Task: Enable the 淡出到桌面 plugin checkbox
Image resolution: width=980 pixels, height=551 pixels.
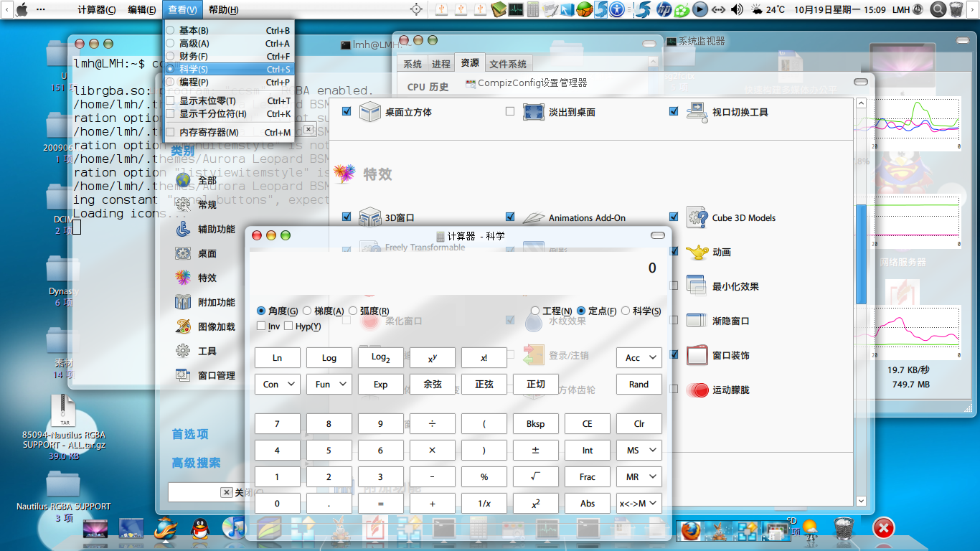Action: [x=510, y=112]
